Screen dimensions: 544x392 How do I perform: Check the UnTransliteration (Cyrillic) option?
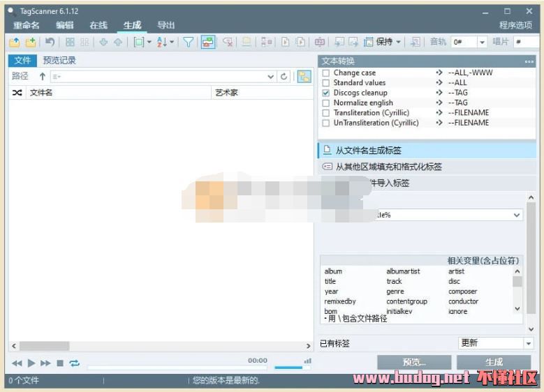(326, 123)
